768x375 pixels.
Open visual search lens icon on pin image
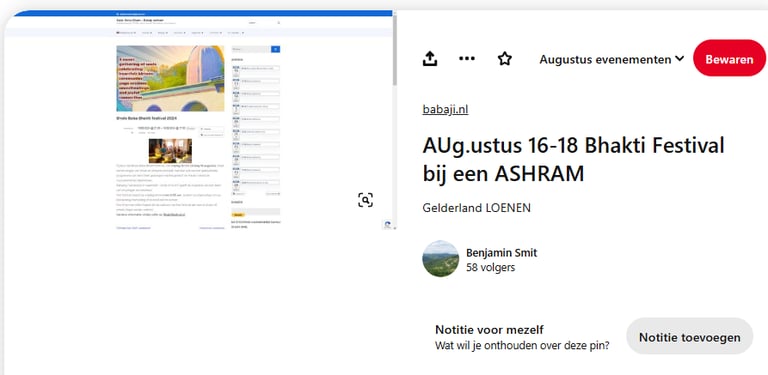tap(365, 200)
